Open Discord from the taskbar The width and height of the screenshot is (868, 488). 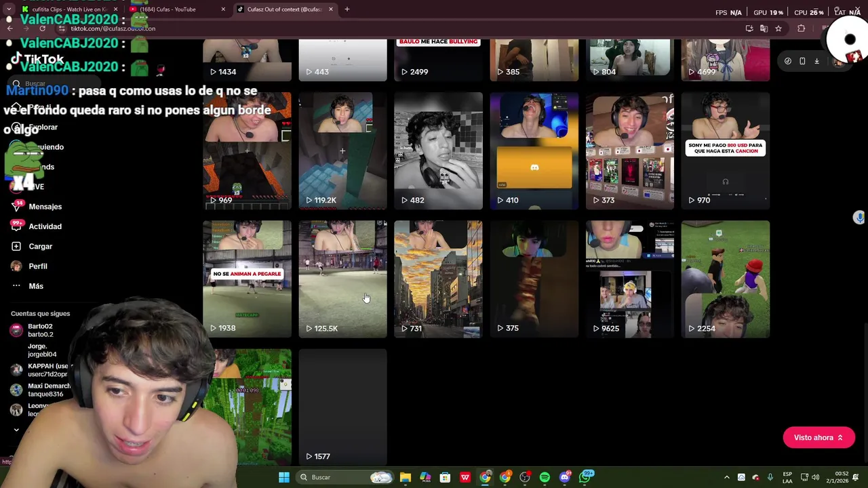565,477
